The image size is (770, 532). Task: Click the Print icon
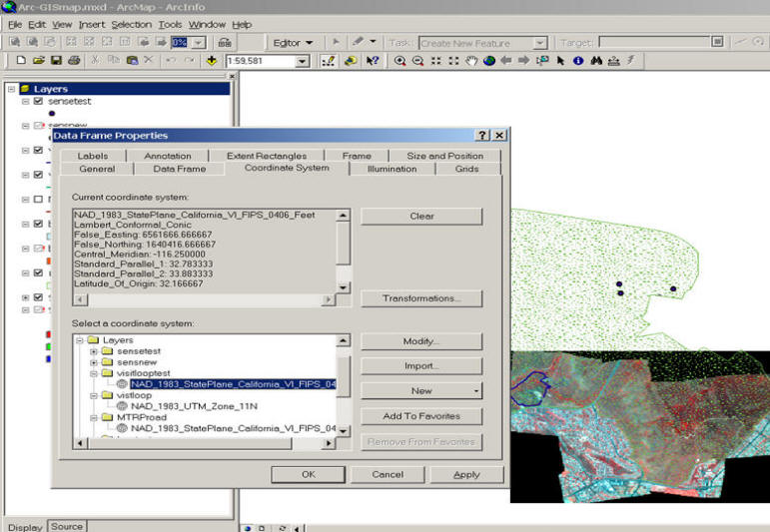74,60
